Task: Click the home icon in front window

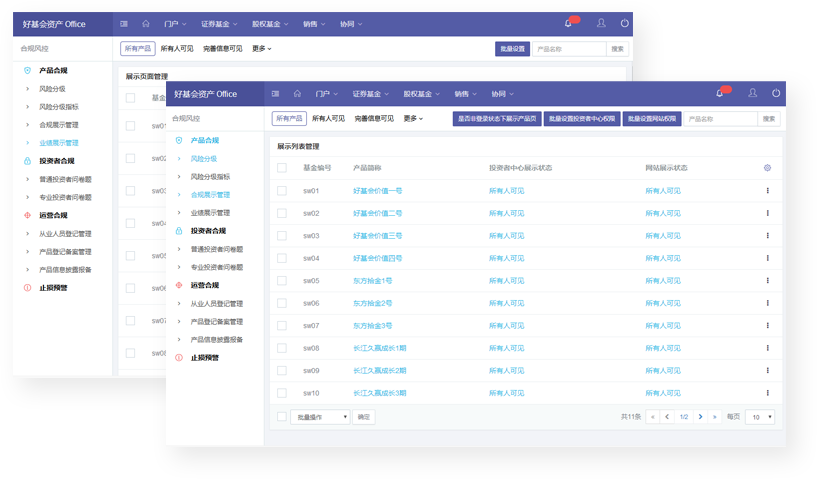Action: pyautogui.click(x=298, y=94)
